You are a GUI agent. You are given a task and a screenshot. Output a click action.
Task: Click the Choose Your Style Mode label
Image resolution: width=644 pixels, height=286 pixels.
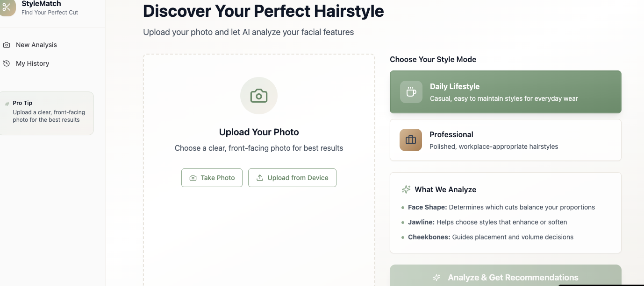(x=433, y=59)
